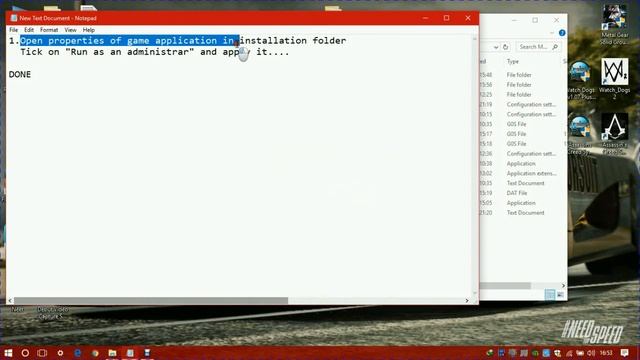
Task: Maximize the Notepad window
Action: [447, 18]
